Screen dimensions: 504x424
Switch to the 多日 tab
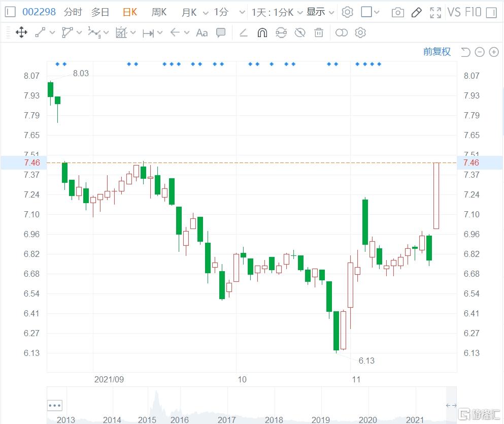point(100,12)
